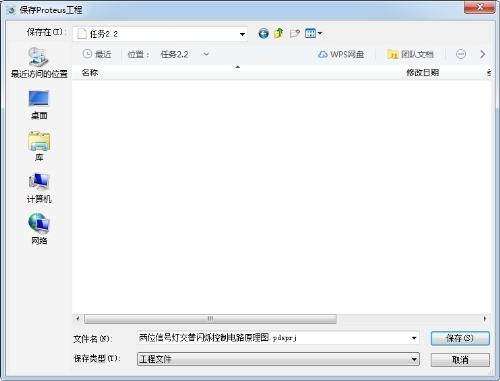This screenshot has width=500, height=381.
Task: Open the more options ellipsis icon
Action: point(461,54)
